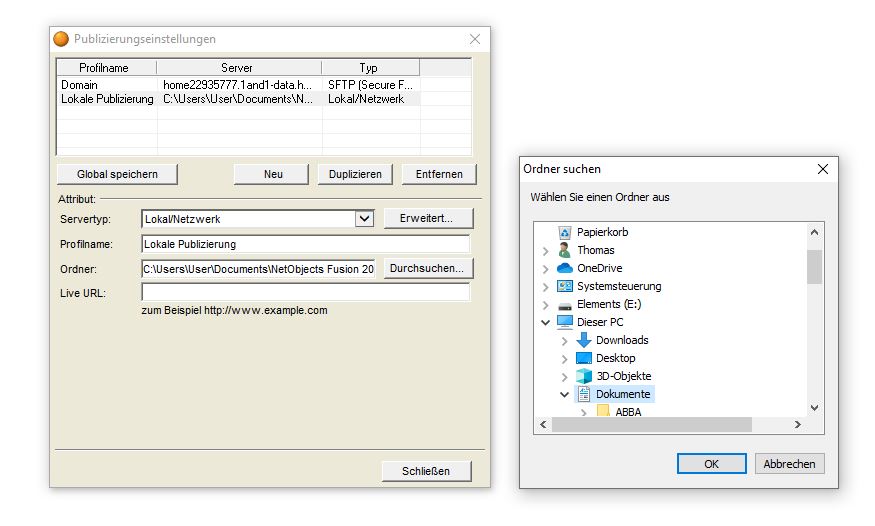Expand the ABBA folder node
The width and height of the screenshot is (875, 526).
click(x=584, y=412)
